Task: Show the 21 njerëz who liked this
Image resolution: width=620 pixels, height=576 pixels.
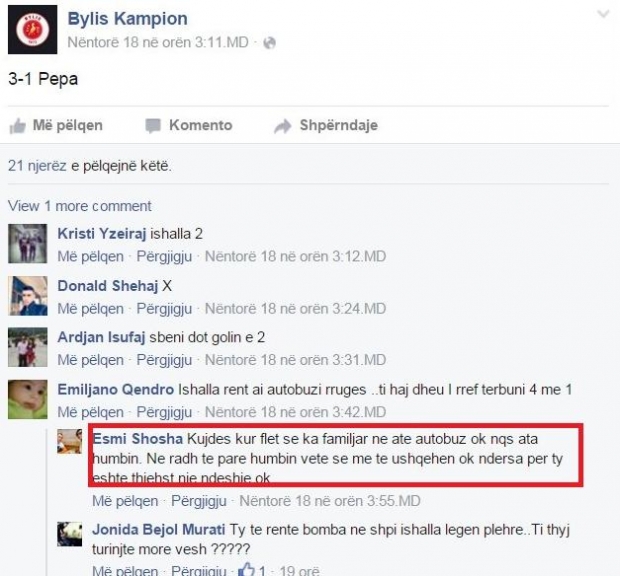Action: pos(37,166)
